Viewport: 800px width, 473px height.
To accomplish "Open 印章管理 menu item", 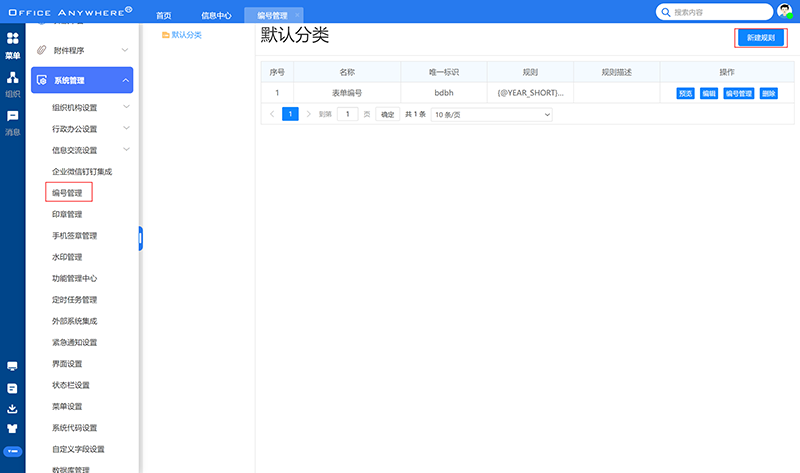I will pyautogui.click(x=67, y=214).
